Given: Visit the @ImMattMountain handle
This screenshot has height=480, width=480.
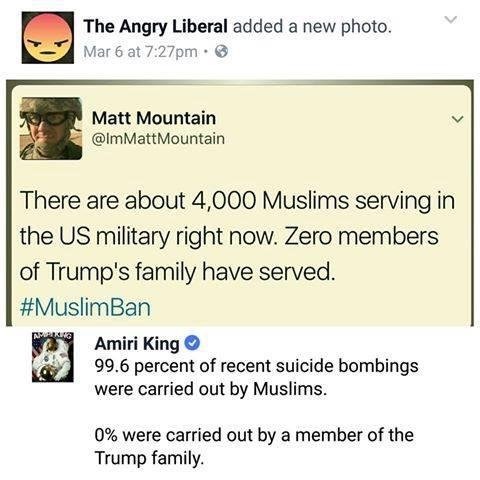Looking at the screenshot, I should pyautogui.click(x=158, y=139).
